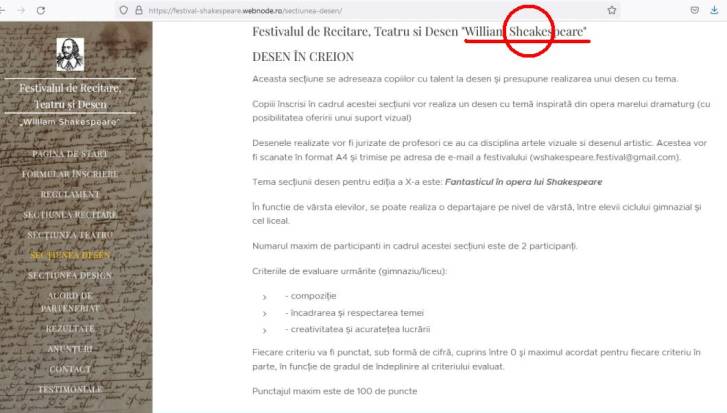
Task: Open Testimoniale page
Action: tap(70, 389)
